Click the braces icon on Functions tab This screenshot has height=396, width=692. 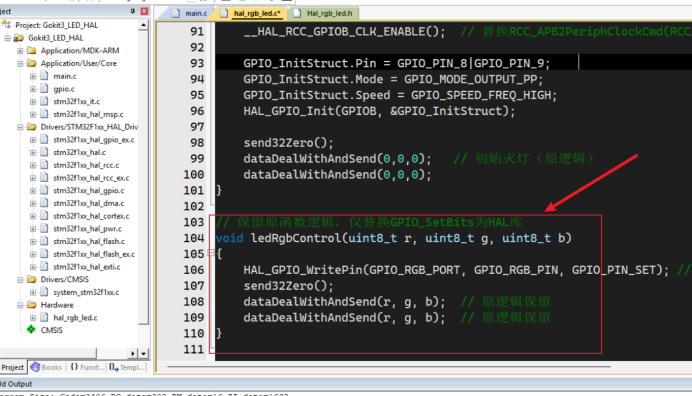pyautogui.click(x=74, y=367)
